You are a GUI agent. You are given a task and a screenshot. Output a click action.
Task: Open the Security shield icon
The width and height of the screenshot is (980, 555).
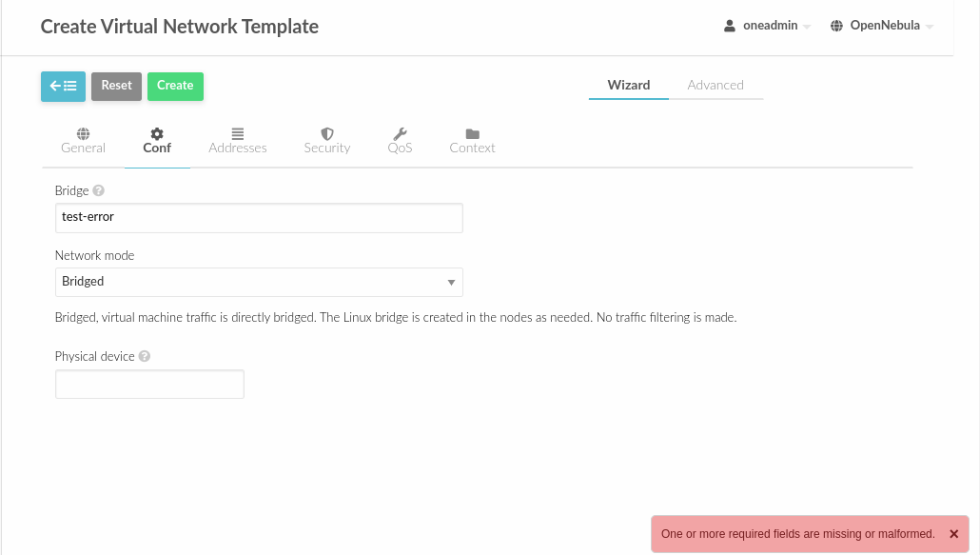(326, 132)
